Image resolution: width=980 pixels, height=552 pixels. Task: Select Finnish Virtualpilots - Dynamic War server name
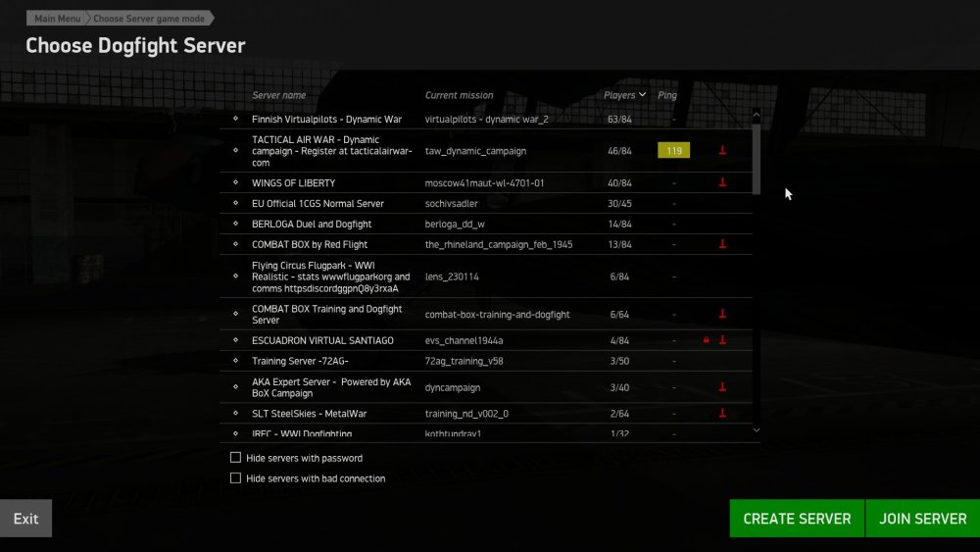pos(326,119)
